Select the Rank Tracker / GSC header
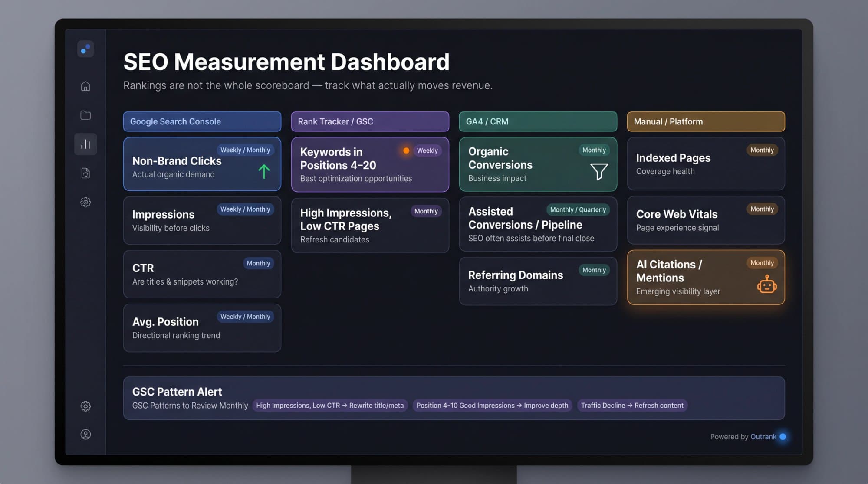This screenshot has height=484, width=868. (370, 121)
